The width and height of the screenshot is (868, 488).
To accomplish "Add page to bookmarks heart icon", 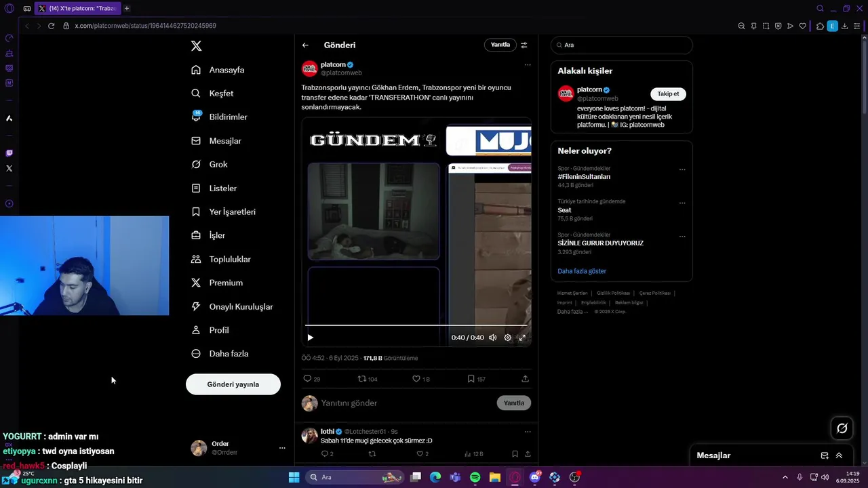I will coord(803,26).
